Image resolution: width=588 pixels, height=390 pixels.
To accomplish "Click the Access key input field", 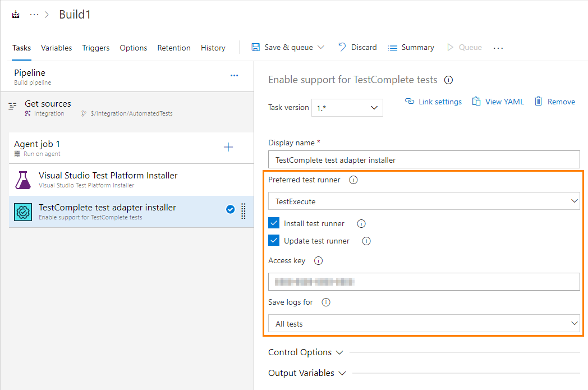I will click(x=424, y=282).
